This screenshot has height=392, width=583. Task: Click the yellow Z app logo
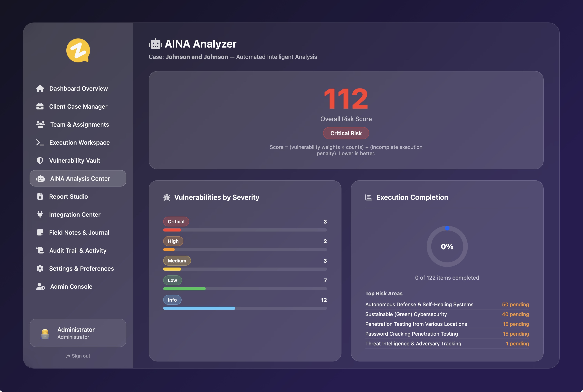click(78, 50)
